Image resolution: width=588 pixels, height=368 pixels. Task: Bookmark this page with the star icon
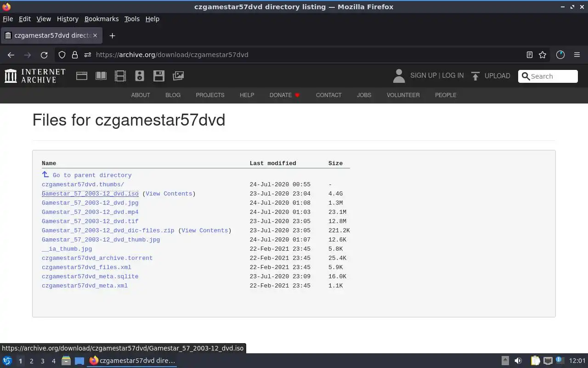tap(543, 55)
